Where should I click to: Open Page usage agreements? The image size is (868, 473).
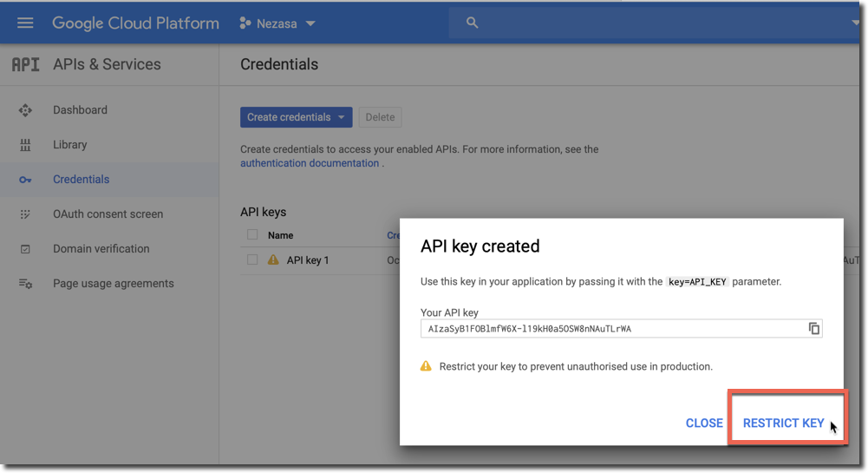pyautogui.click(x=114, y=283)
